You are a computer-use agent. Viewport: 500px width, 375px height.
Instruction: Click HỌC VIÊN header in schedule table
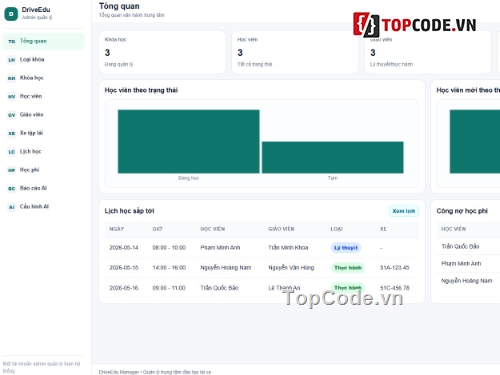pos(213,229)
